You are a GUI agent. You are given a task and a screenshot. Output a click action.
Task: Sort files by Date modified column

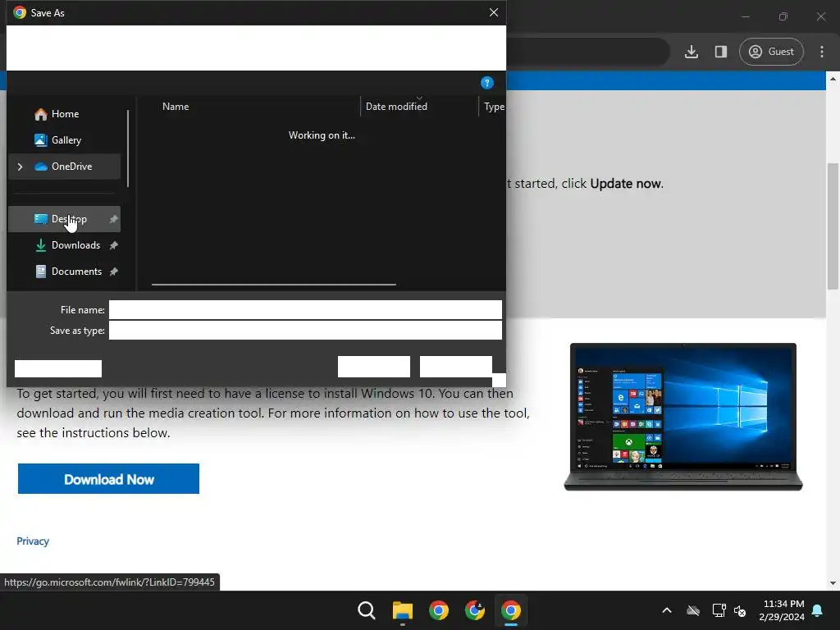click(x=396, y=107)
